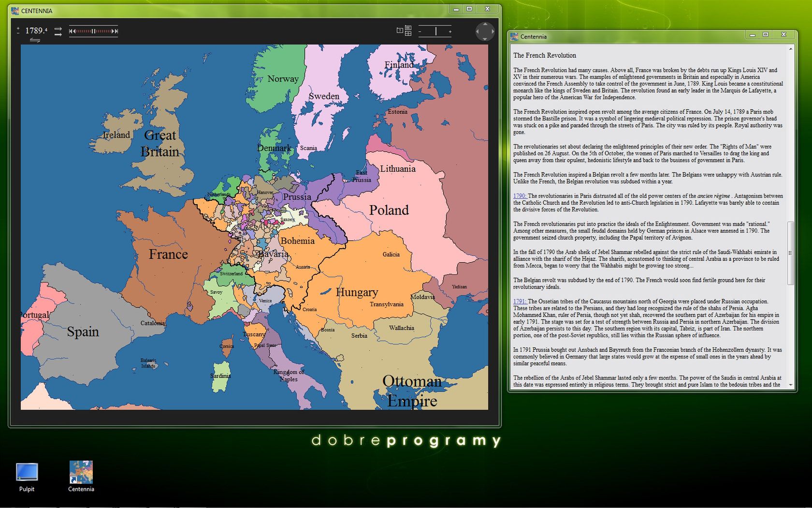This screenshot has width=812, height=508.
Task: Click the Hungary label on the map
Action: click(357, 292)
